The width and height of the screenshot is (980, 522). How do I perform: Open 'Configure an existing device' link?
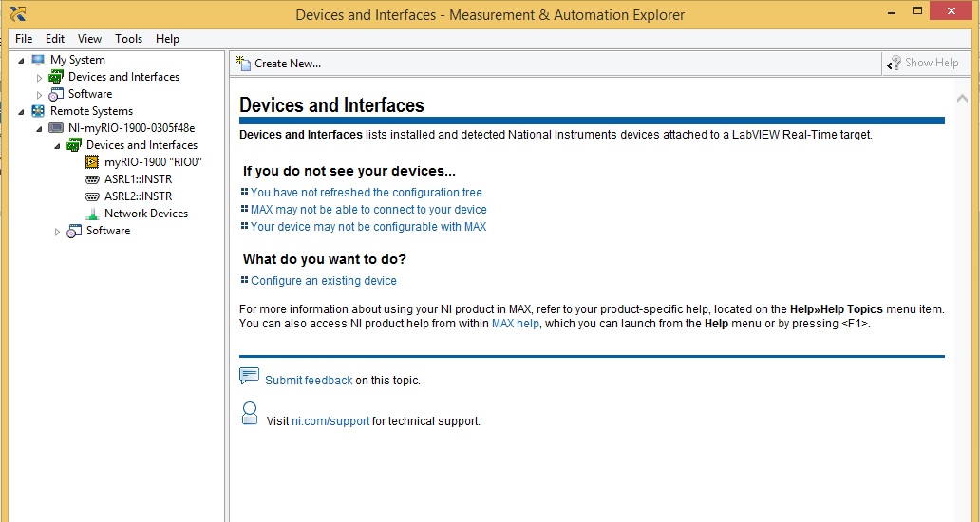point(324,281)
